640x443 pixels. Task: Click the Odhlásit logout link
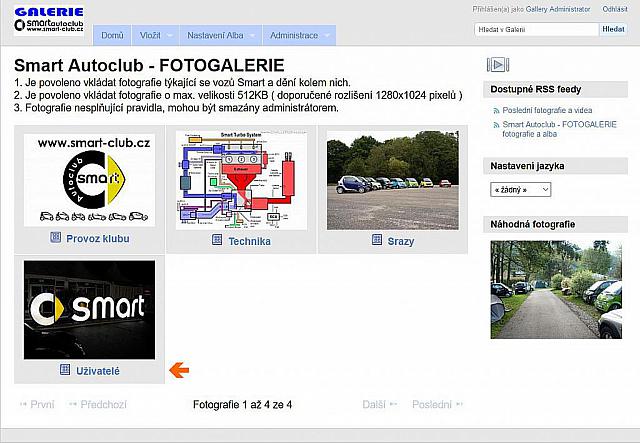point(615,9)
